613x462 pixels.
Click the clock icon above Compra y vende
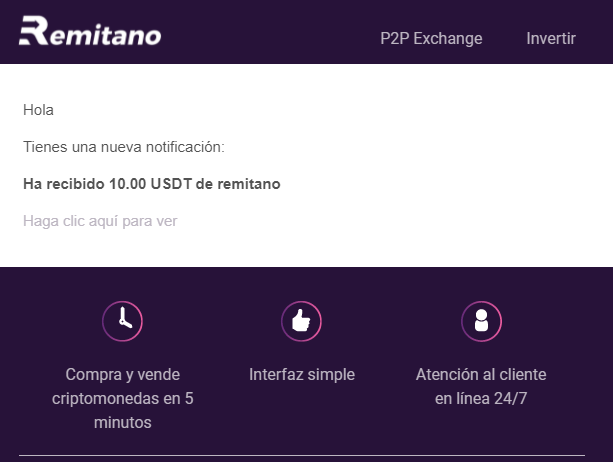click(122, 321)
